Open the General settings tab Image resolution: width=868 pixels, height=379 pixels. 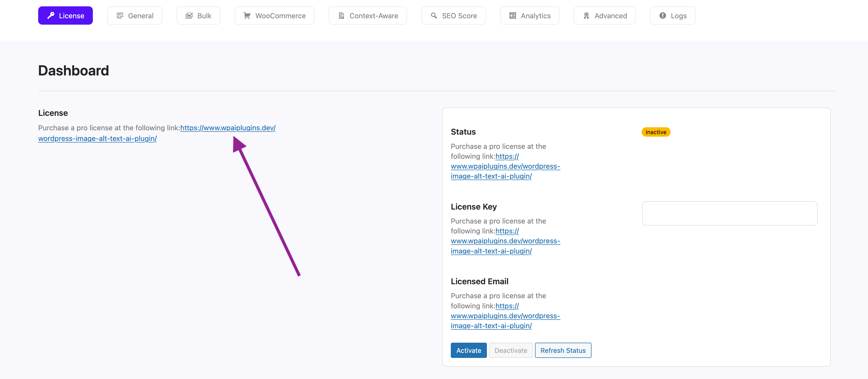(x=134, y=15)
